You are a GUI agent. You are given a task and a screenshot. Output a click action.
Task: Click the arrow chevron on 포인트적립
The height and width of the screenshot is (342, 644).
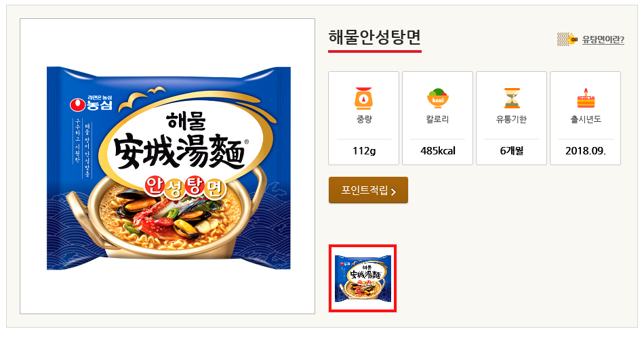(394, 192)
